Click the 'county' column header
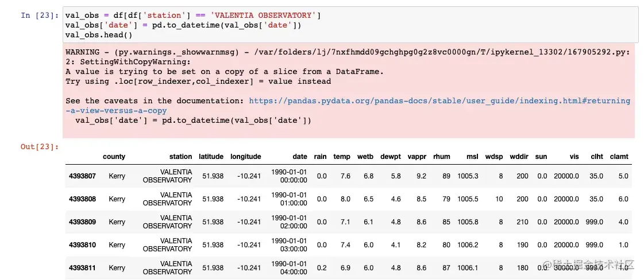 (x=114, y=157)
